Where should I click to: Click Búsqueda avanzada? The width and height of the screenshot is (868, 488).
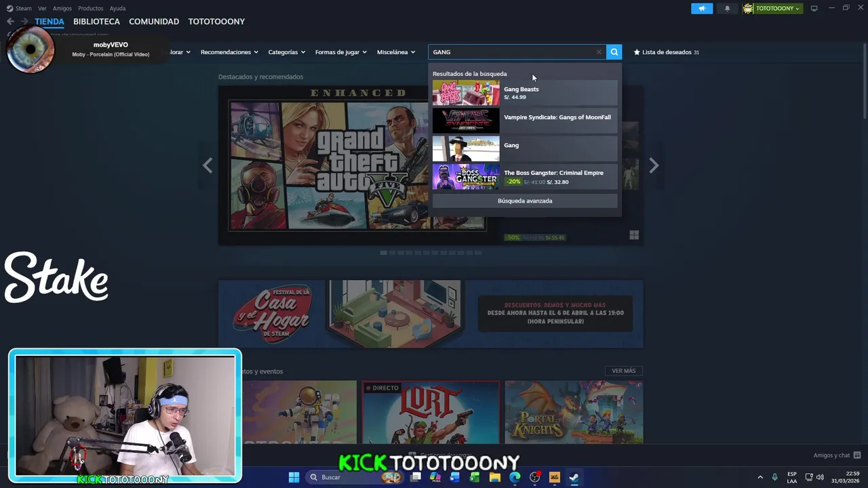click(x=525, y=201)
